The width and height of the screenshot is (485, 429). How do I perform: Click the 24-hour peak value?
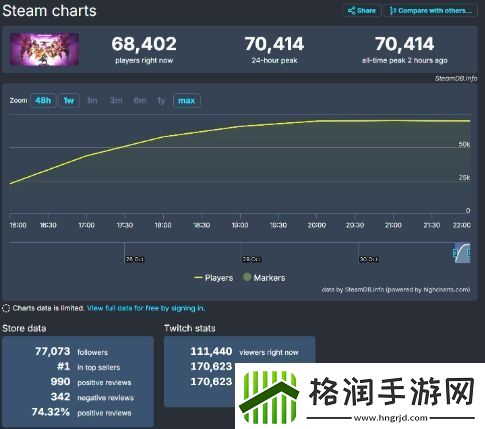pyautogui.click(x=274, y=44)
